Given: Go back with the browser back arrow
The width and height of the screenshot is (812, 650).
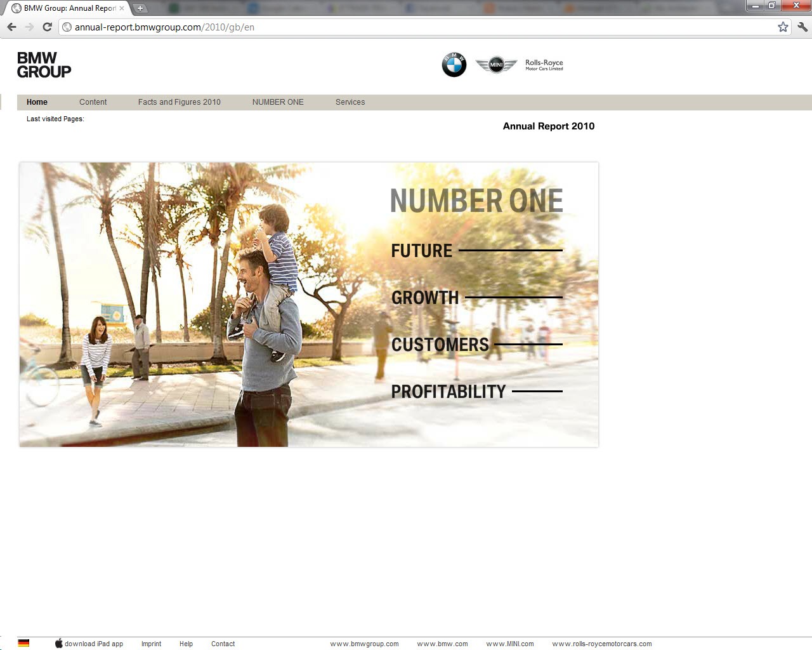Looking at the screenshot, I should pyautogui.click(x=11, y=27).
